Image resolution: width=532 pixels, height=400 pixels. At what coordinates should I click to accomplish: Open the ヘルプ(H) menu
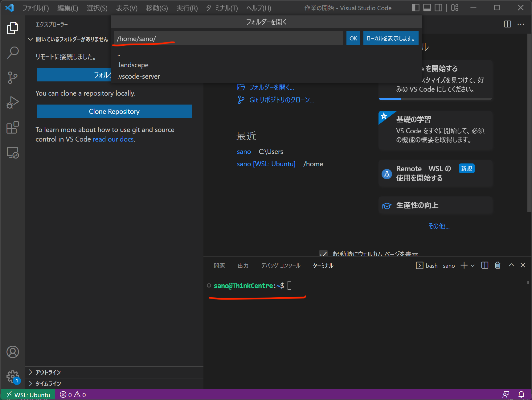(x=259, y=8)
